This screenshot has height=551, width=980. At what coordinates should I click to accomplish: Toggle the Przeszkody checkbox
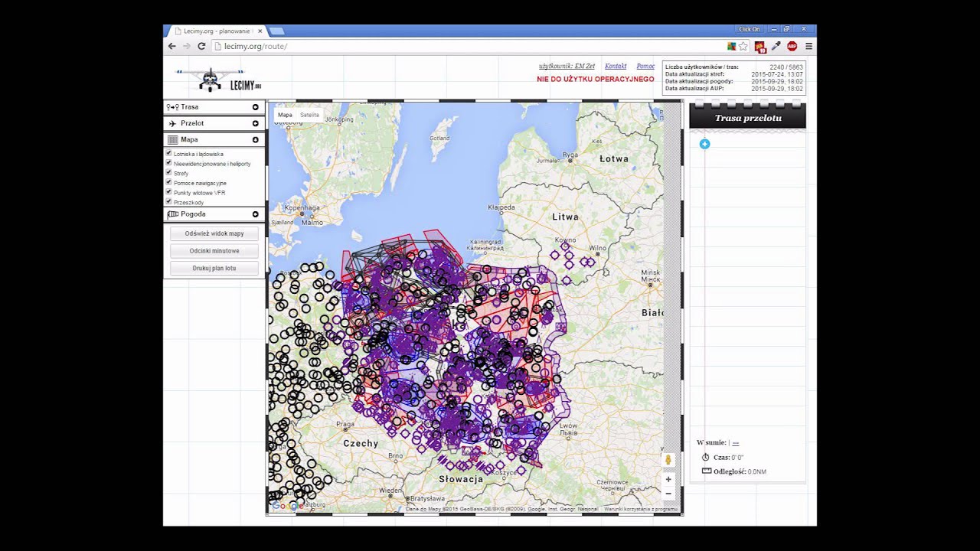coord(168,202)
